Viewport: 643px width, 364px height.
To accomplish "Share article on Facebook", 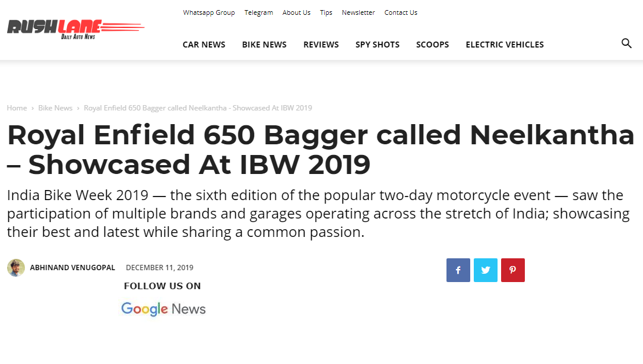I will tap(458, 270).
